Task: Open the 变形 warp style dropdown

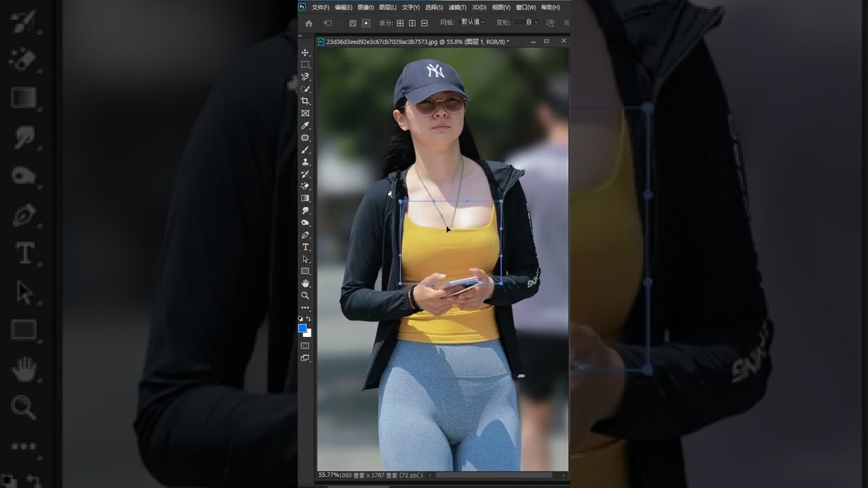Action: click(527, 22)
